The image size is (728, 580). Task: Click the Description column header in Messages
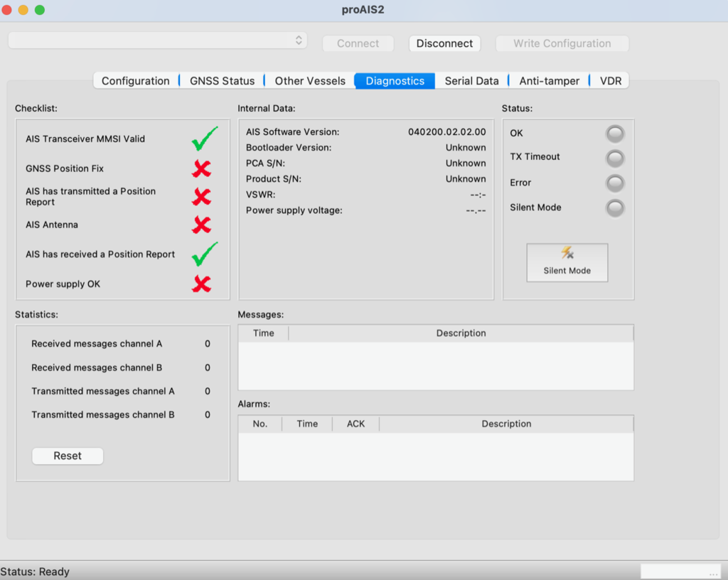click(x=461, y=333)
